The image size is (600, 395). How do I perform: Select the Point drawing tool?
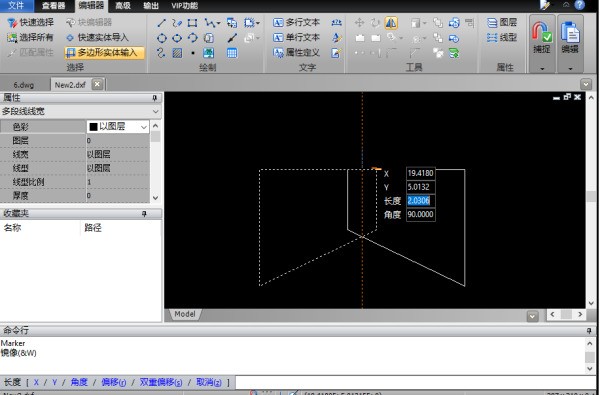click(x=192, y=53)
